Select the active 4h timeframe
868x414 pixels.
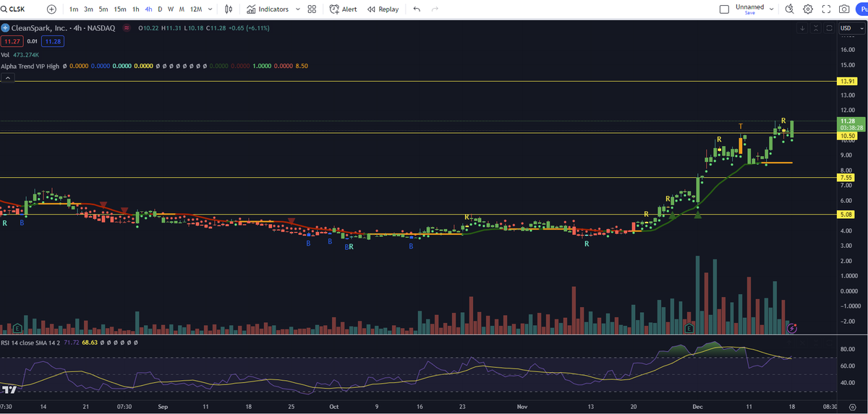click(148, 9)
